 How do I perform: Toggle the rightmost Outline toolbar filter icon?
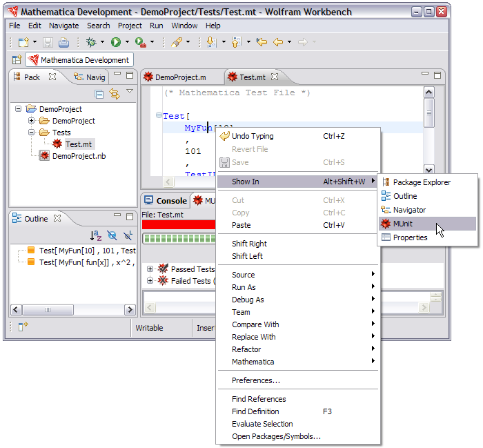(x=128, y=235)
